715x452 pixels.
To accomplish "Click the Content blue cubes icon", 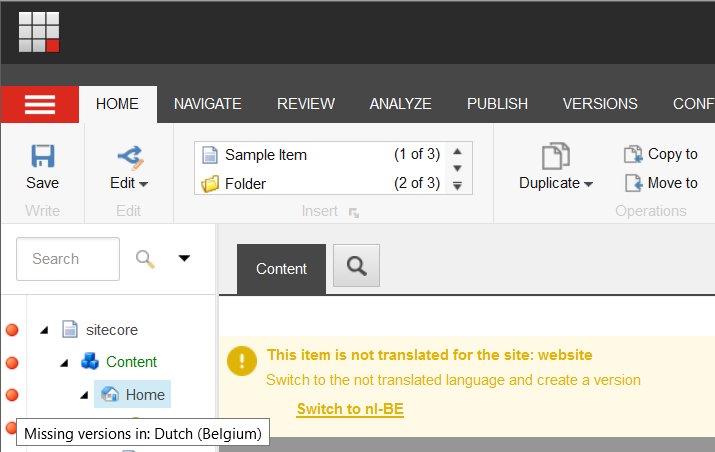I will coord(90,361).
